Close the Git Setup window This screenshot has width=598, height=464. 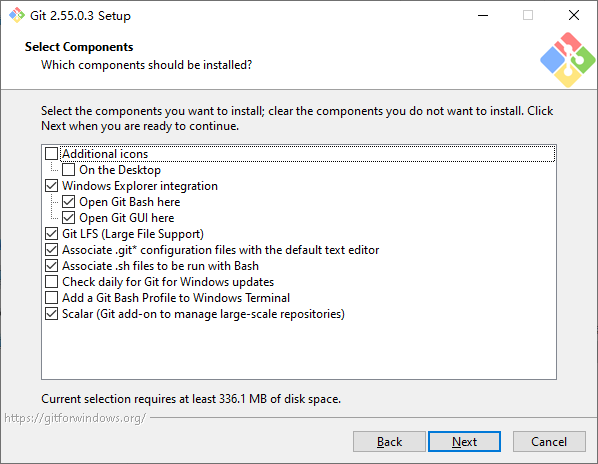coord(574,15)
